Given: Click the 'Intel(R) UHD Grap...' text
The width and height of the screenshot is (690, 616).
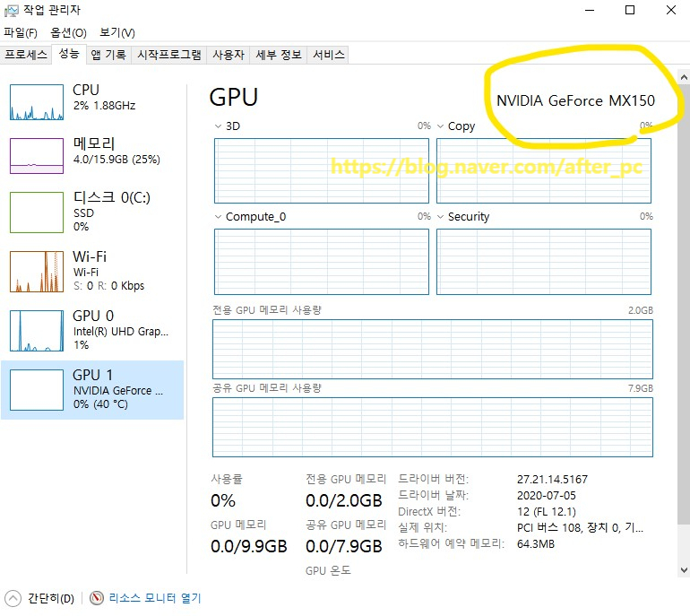Looking at the screenshot, I should [x=121, y=332].
